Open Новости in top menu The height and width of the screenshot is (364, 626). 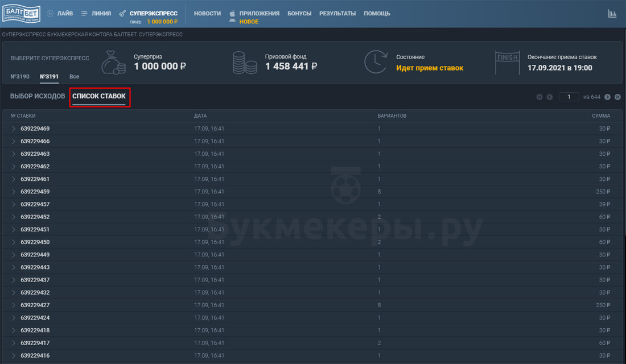click(207, 13)
